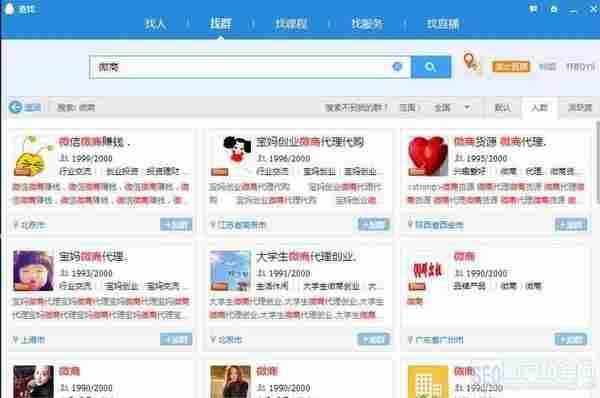Open the baby photo avatar of 宝妈微商代理
Viewport: 600px width, 398px height.
point(33,271)
